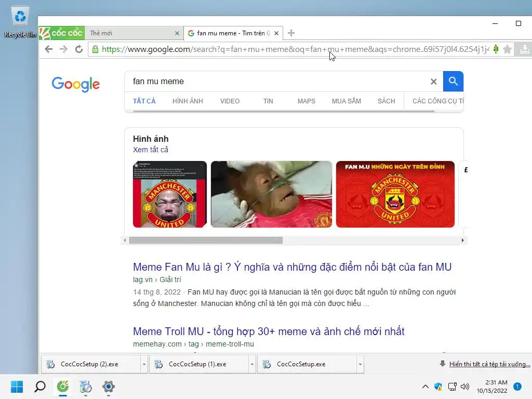Expand CocCocSetup.exe download options

360,364
